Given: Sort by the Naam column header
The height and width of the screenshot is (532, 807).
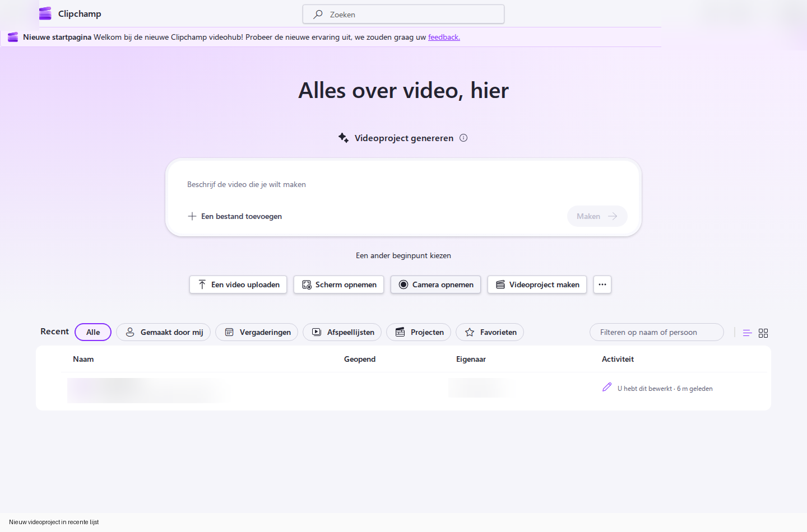Looking at the screenshot, I should (84, 359).
